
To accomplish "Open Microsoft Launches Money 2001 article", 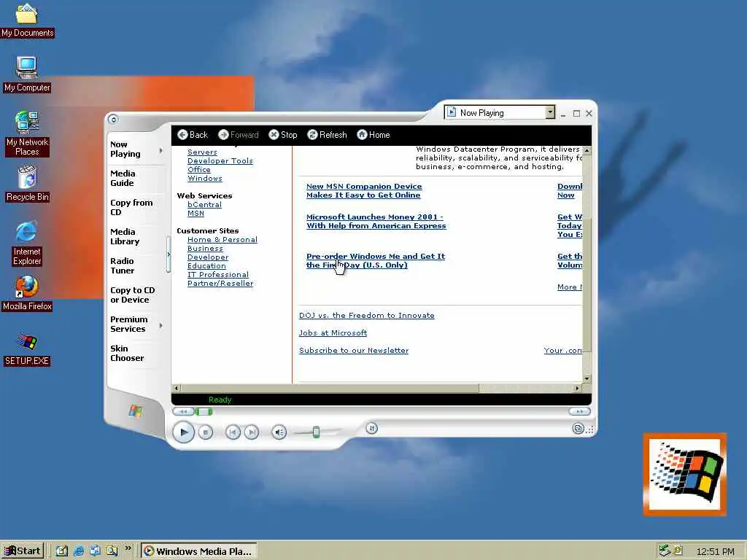I will pos(376,221).
